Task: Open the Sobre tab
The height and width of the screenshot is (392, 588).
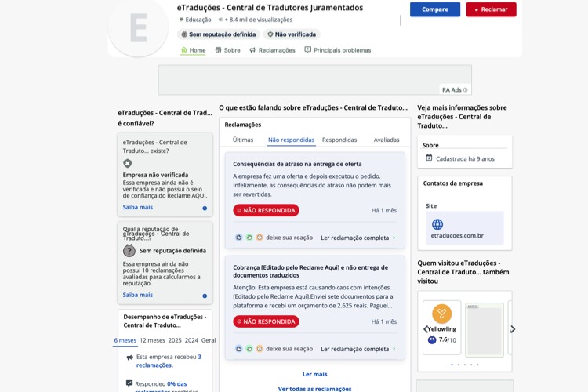Action: [x=227, y=50]
